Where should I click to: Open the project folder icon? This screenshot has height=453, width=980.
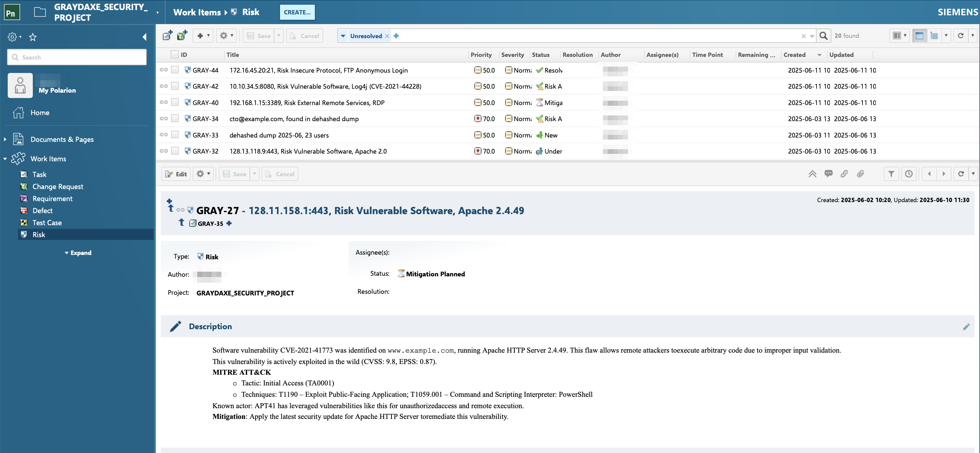coord(40,12)
